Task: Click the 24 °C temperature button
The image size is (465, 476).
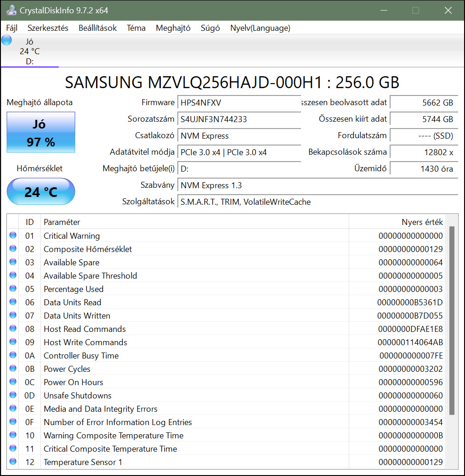Action: click(x=41, y=191)
